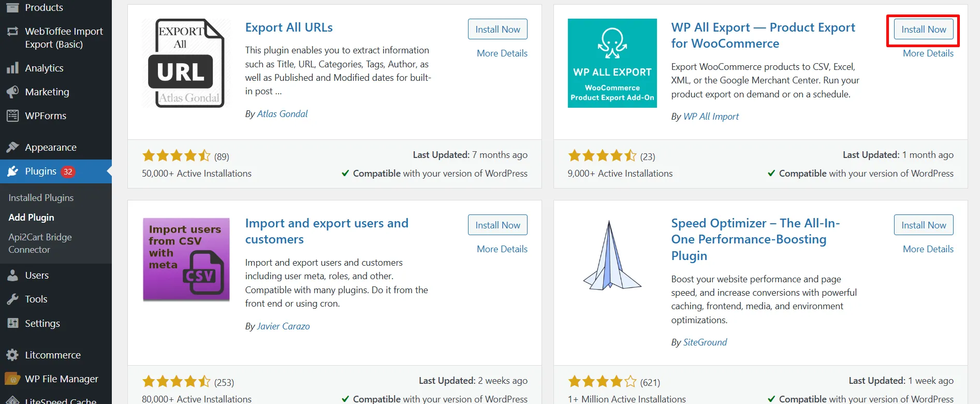
Task: Open the Export All URLs title link
Action: [x=289, y=27]
